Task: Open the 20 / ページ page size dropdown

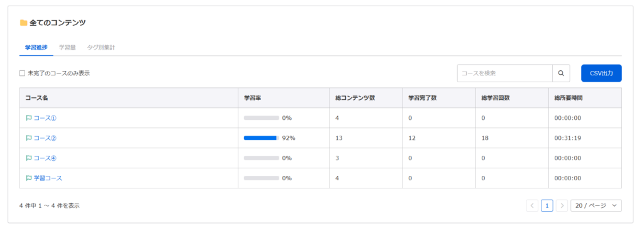Action: pyautogui.click(x=596, y=205)
